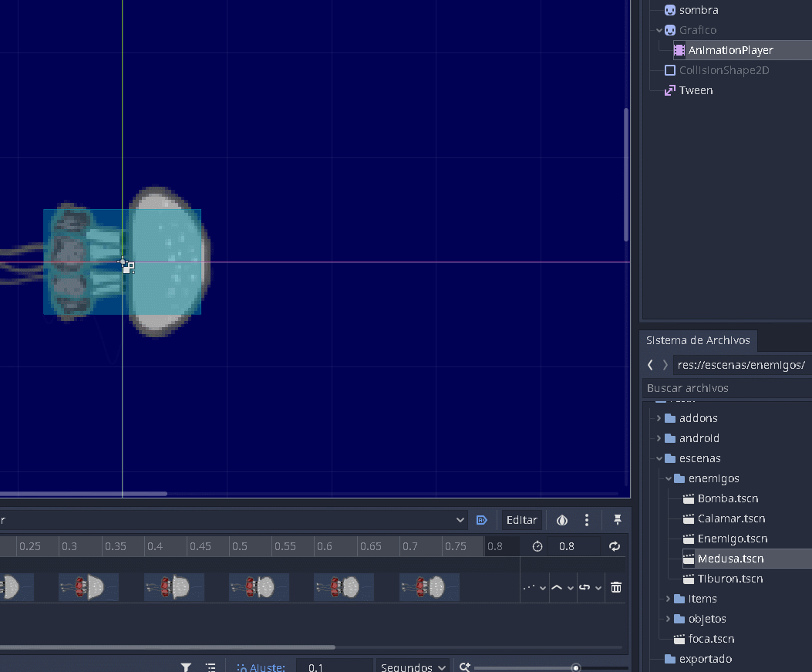Collapse the enemigos folder
Image resolution: width=812 pixels, height=672 pixels.
click(x=669, y=478)
